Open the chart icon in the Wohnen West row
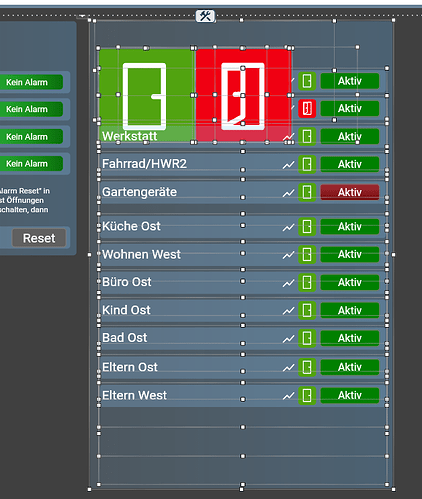Viewport: 422px width, 499px height. click(288, 255)
